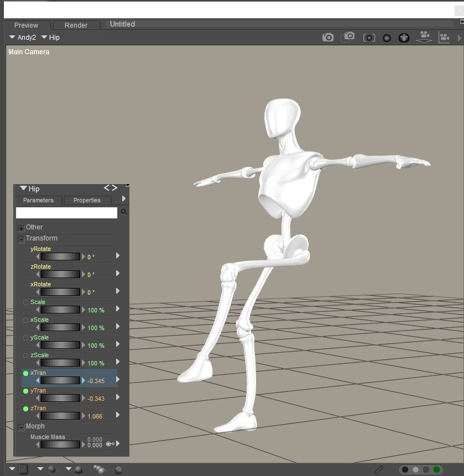This screenshot has height=476, width=464.
Task: Open the Properties tab
Action: click(x=87, y=200)
